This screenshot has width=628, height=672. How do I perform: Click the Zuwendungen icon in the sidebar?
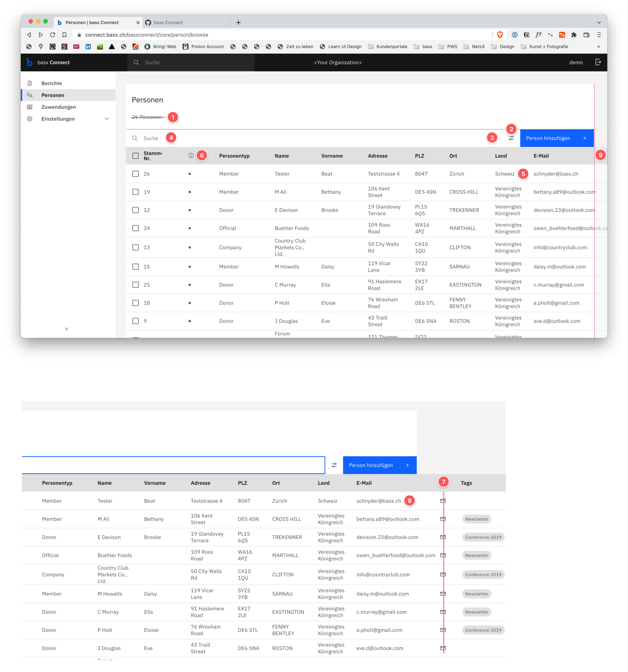coord(30,107)
